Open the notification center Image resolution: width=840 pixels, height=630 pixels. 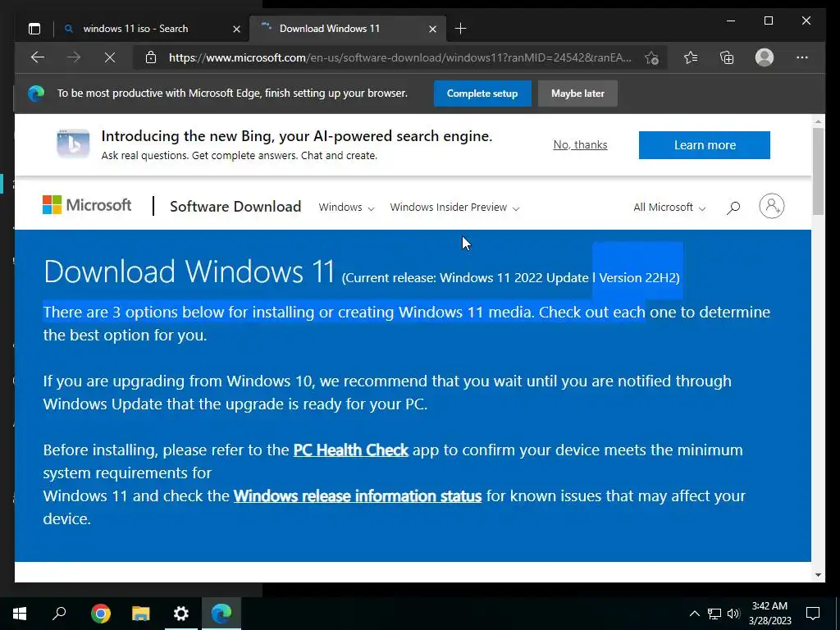[x=813, y=614]
